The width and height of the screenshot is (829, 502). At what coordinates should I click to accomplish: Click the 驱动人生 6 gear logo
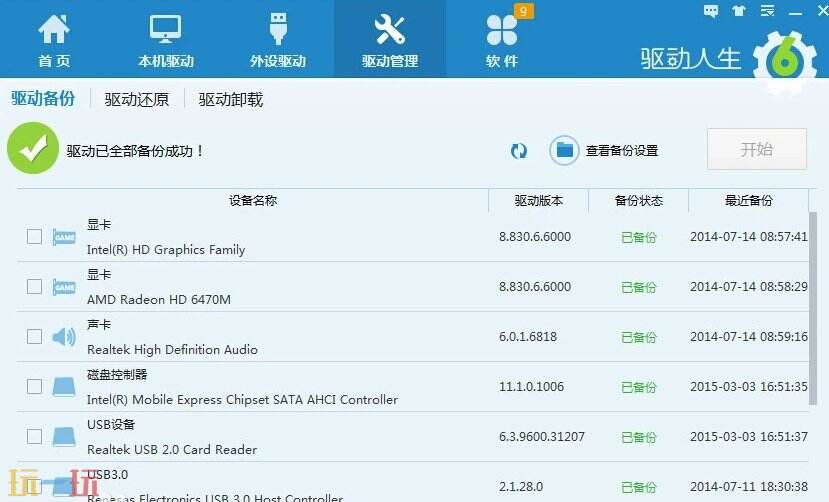pyautogui.click(x=785, y=61)
